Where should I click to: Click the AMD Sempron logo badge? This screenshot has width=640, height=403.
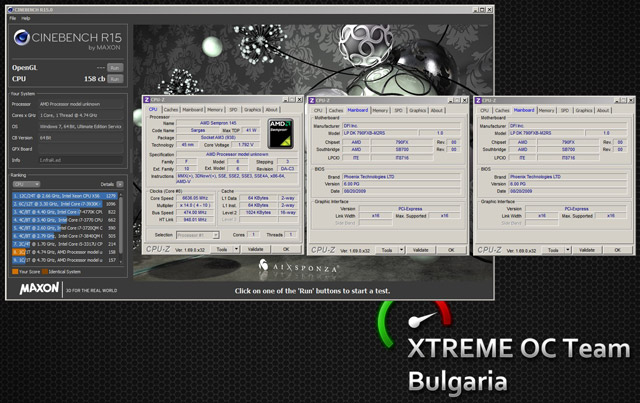tap(280, 133)
